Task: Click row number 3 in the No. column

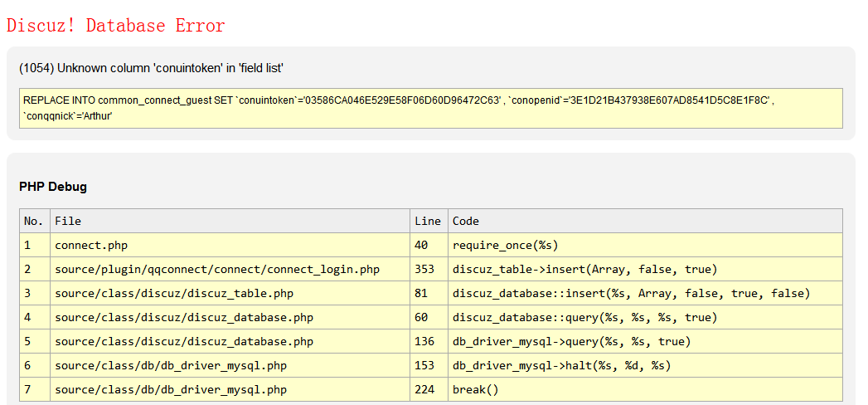Action: click(x=35, y=293)
